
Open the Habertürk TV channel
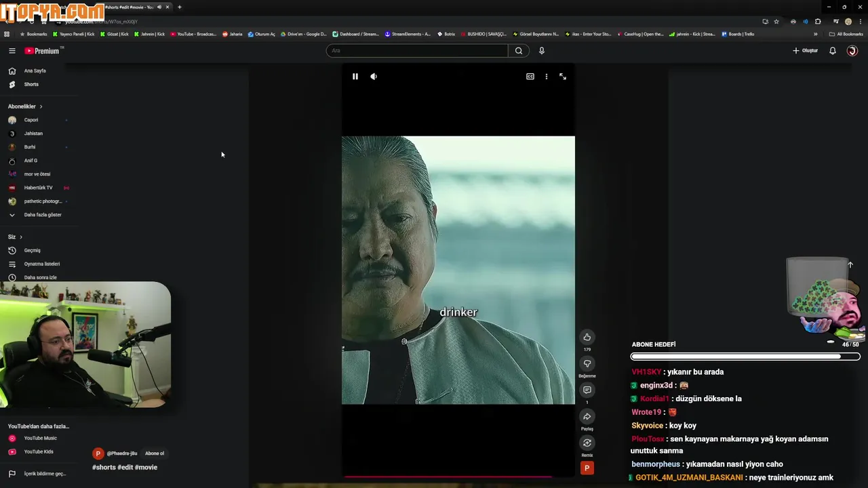tap(38, 188)
